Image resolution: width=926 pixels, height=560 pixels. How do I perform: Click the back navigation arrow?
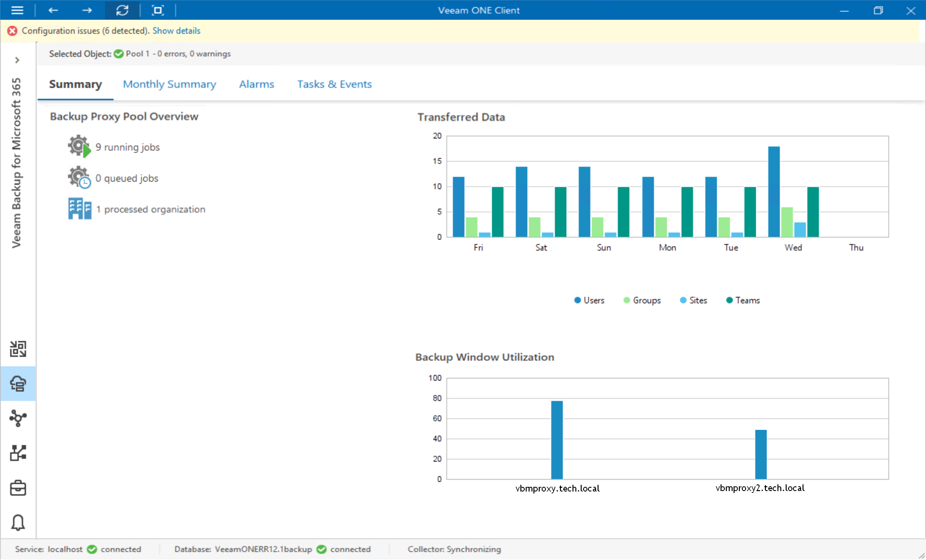[53, 10]
